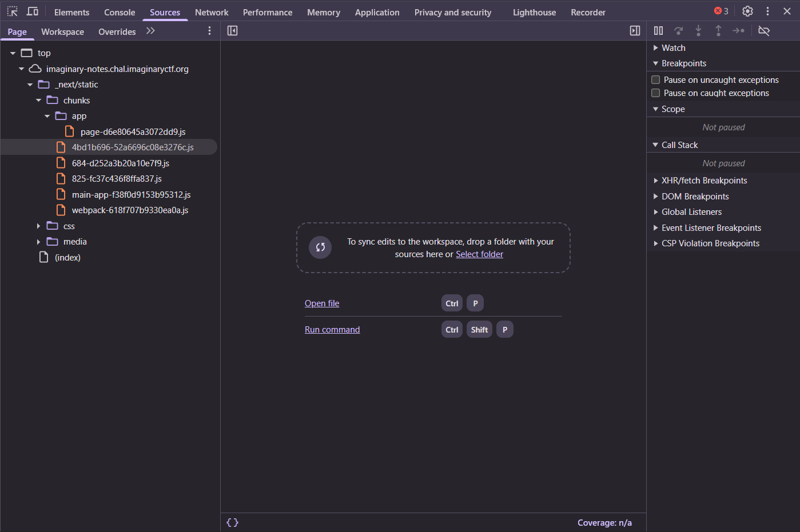The width and height of the screenshot is (800, 532).
Task: Toggle the device toolbar icon
Action: (33, 11)
